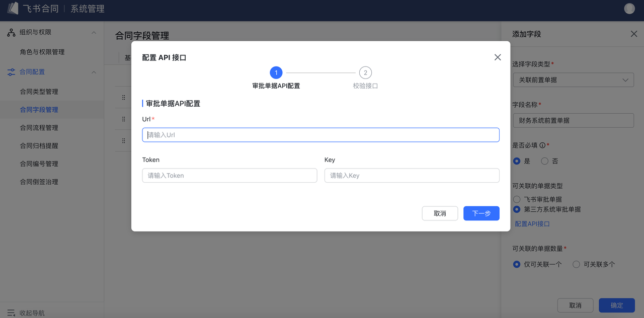644x318 pixels.
Task: Click the 飞书合同 logo icon
Action: (13, 9)
